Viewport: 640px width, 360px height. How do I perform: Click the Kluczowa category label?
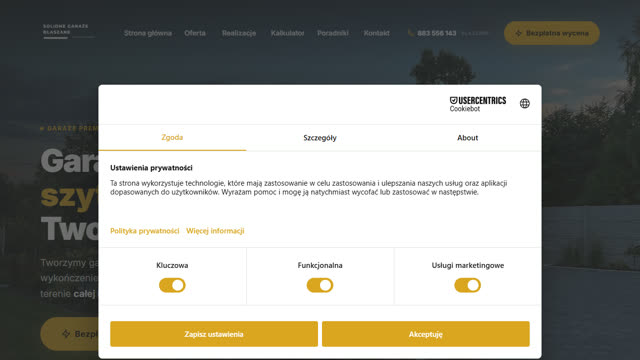(x=172, y=265)
